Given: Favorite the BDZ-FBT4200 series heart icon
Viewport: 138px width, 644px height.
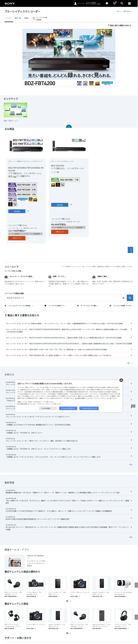Looking at the screenshot, I should pos(28,211).
